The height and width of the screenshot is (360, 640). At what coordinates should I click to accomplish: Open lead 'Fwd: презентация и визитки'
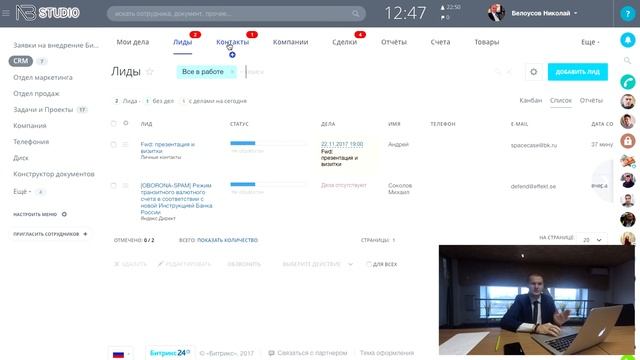click(168, 147)
